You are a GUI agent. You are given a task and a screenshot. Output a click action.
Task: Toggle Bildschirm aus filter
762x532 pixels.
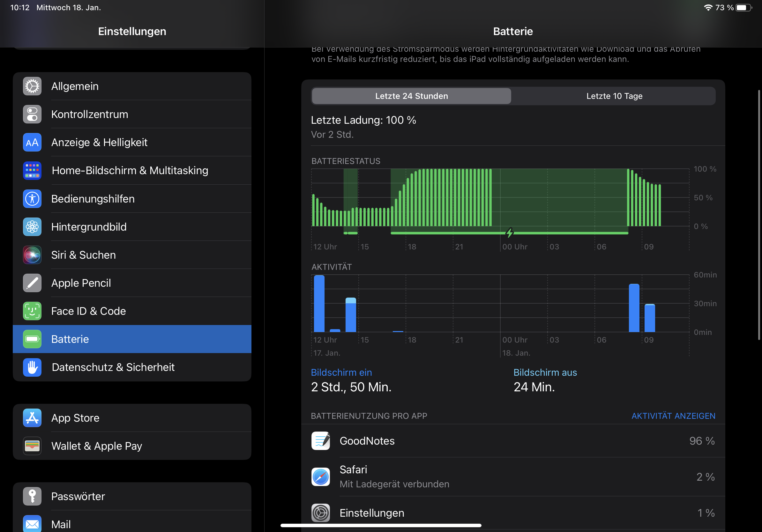545,373
